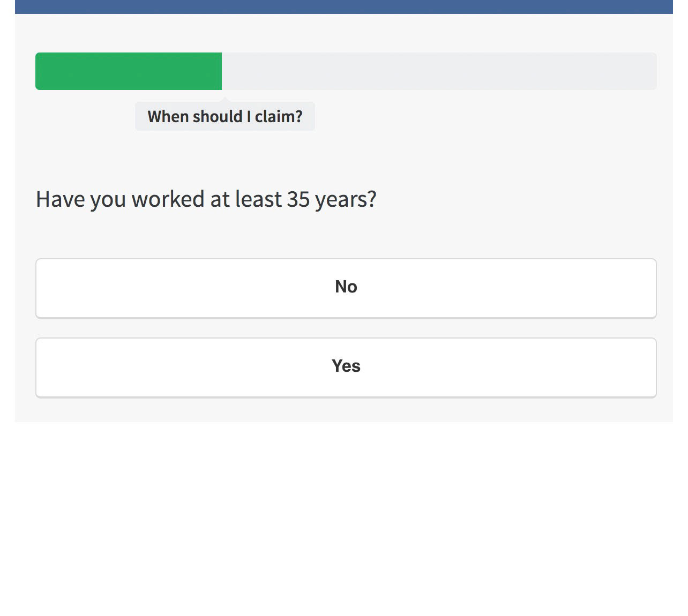Click the word "years?" in the question
Viewport: 688px width, 616px height.
pyautogui.click(x=346, y=200)
